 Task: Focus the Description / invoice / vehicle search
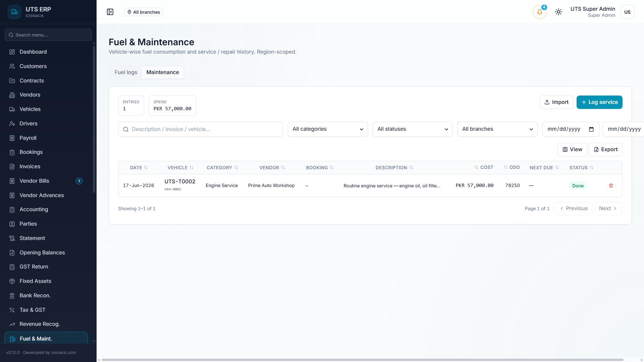tap(201, 129)
